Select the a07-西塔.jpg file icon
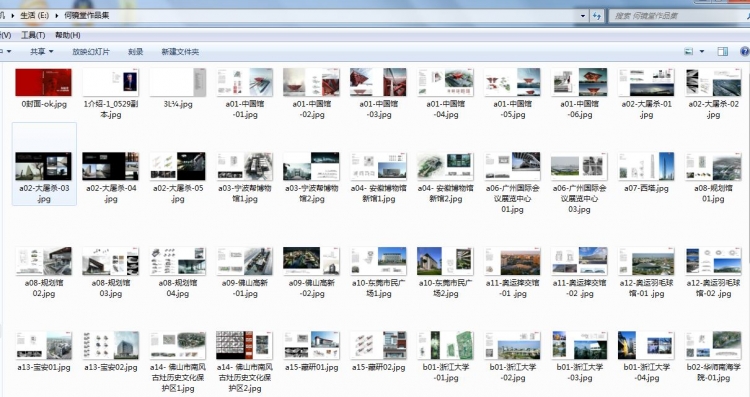 click(646, 166)
